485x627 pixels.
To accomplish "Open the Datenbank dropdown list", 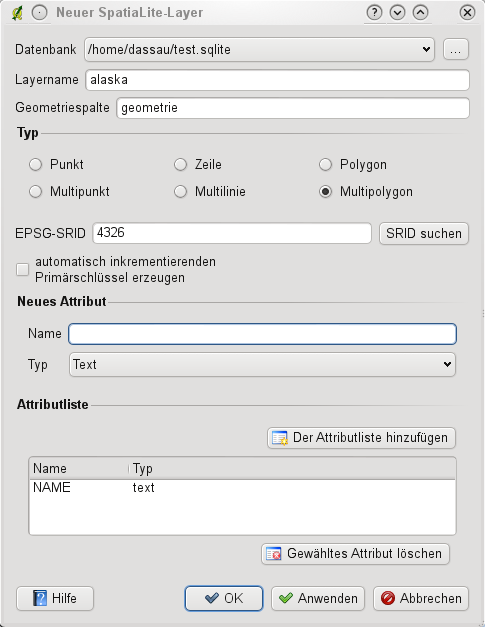I will 259,50.
